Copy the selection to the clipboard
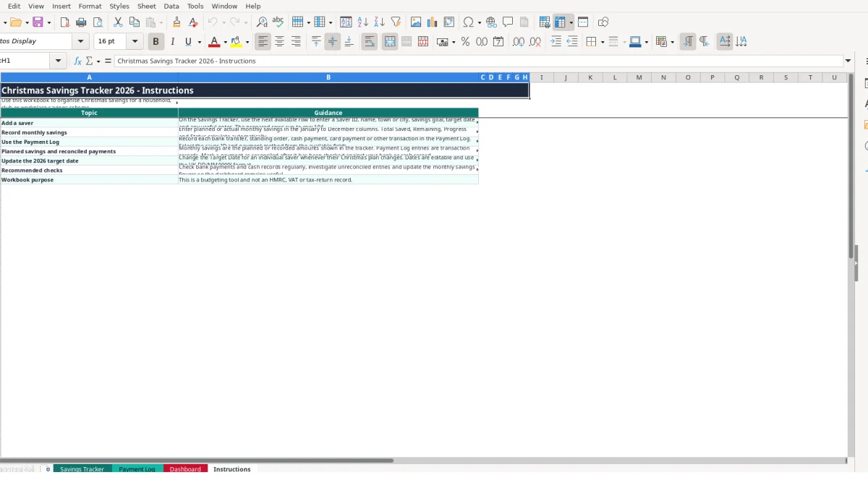The height and width of the screenshot is (488, 868). click(135, 22)
